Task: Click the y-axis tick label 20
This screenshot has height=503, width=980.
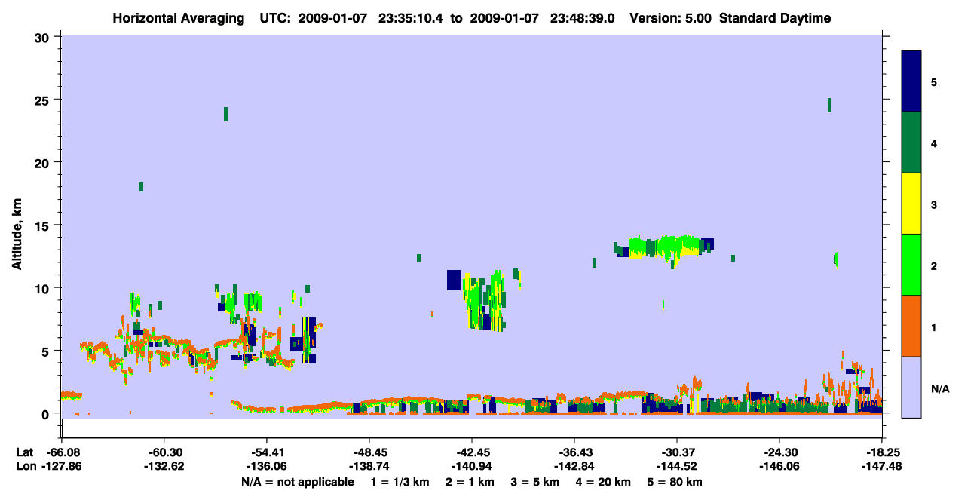Action: (44, 162)
